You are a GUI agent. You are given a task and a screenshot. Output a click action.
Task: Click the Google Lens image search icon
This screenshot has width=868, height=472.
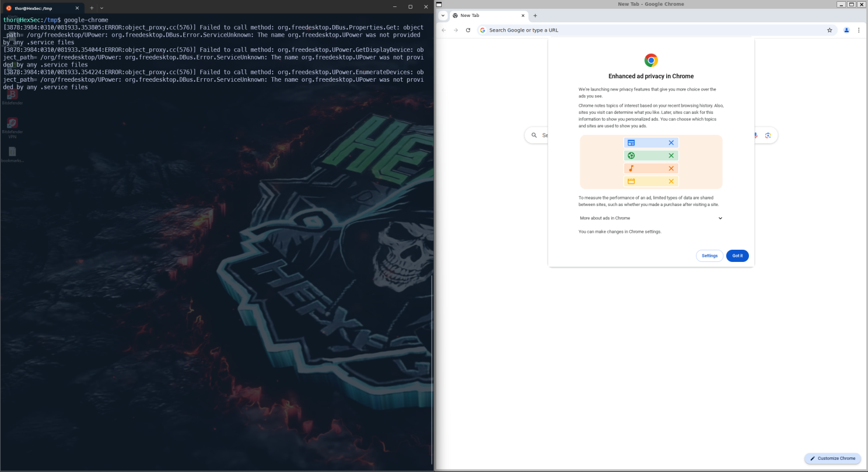(768, 135)
